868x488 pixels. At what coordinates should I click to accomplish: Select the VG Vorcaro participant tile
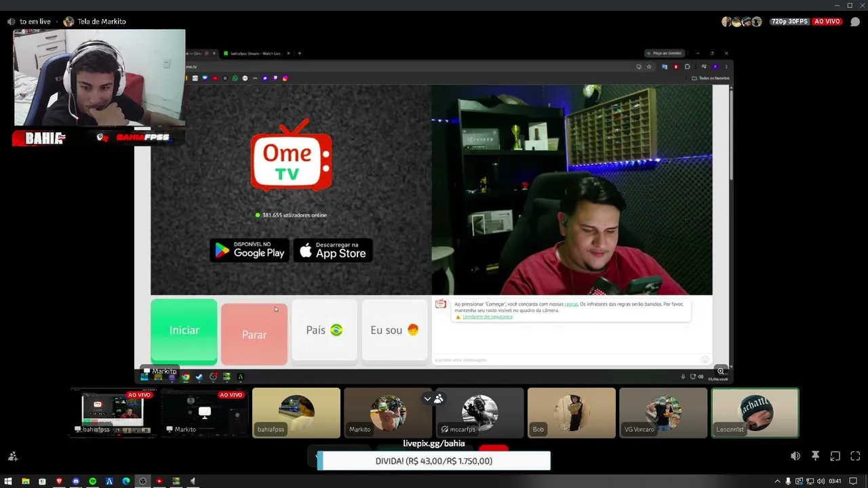663,413
